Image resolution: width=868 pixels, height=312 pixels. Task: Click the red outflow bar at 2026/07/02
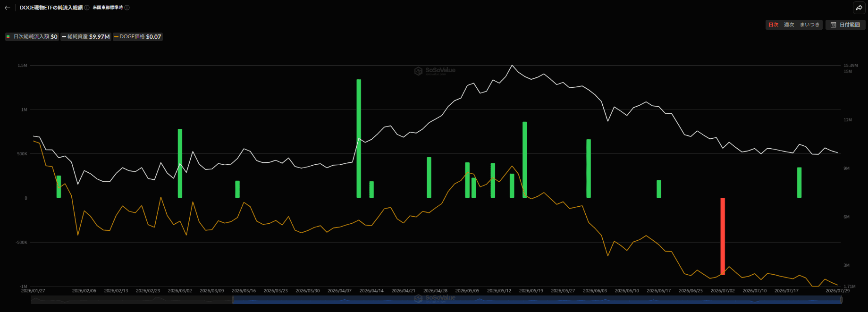click(723, 236)
